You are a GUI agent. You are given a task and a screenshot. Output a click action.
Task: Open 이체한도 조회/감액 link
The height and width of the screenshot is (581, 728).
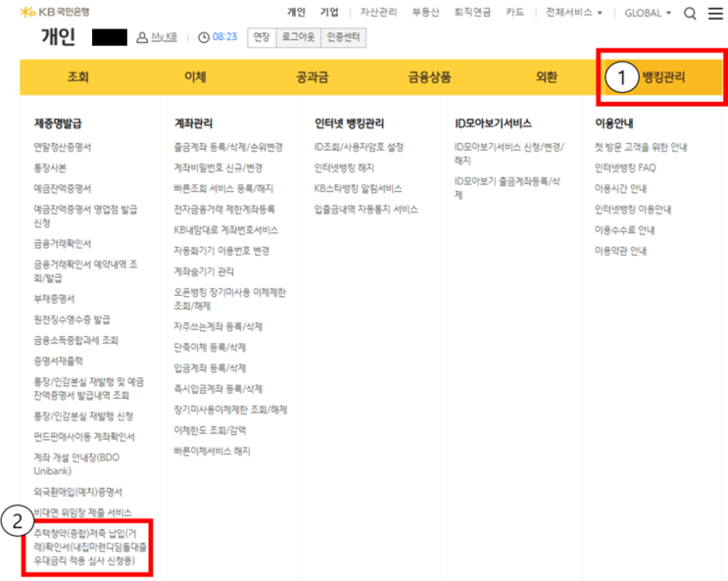[x=210, y=430]
